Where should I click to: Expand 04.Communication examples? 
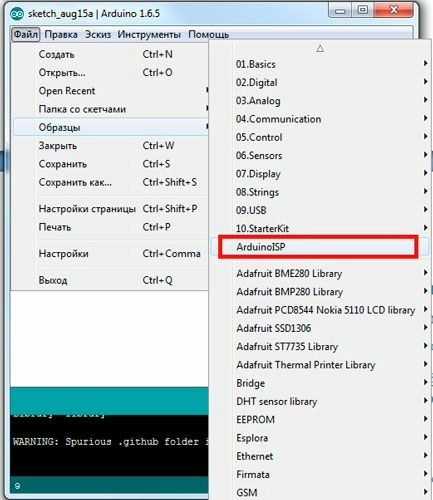(320, 119)
